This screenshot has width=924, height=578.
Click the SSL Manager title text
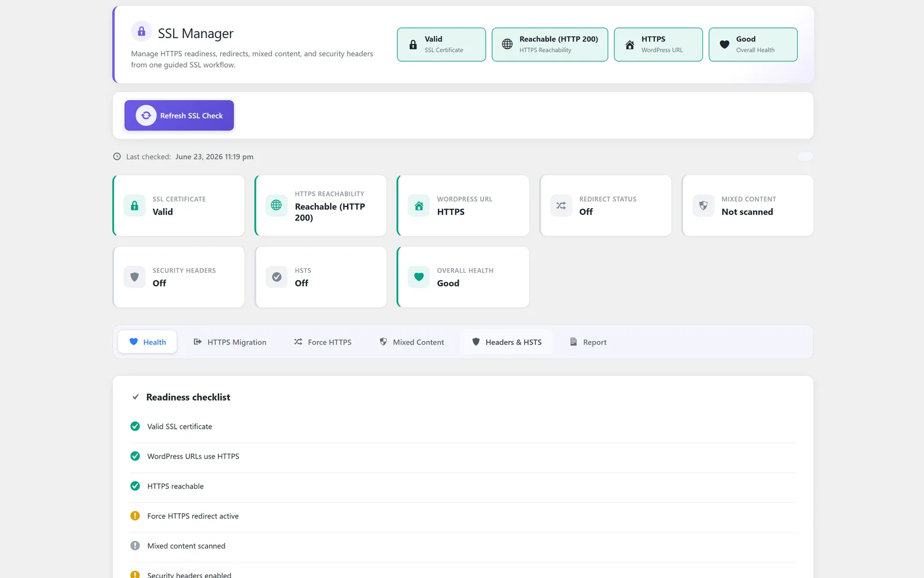pos(196,34)
